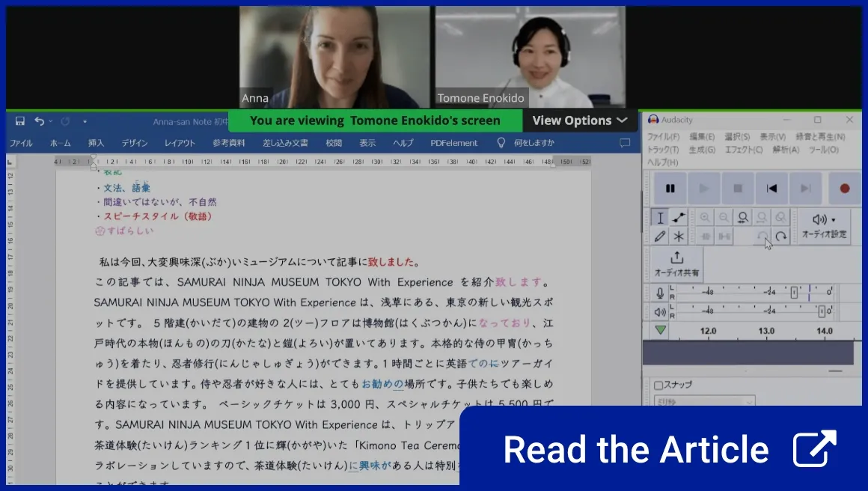Open Word 表示 tab

point(367,143)
